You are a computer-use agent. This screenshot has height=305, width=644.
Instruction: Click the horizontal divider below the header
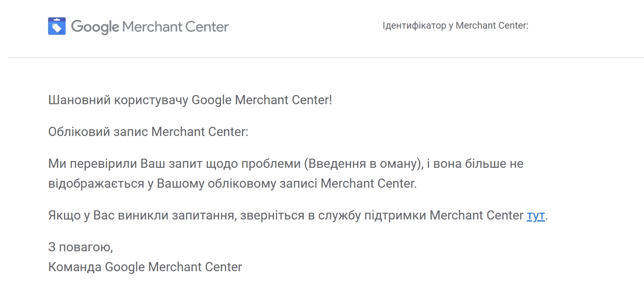(x=326, y=58)
